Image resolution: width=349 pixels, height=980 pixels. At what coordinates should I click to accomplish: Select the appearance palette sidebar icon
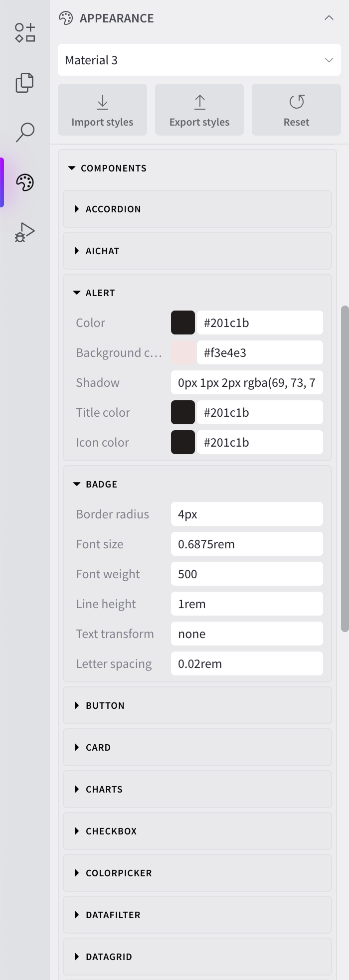tap(25, 182)
